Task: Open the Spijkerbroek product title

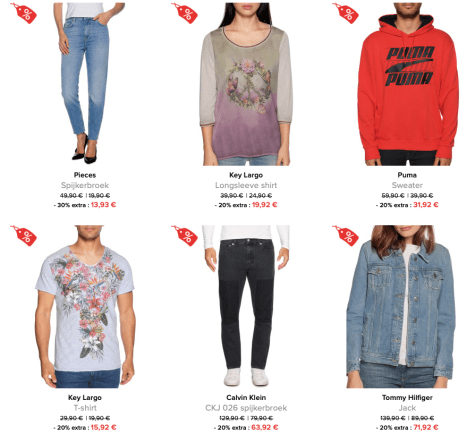Action: pyautogui.click(x=85, y=185)
